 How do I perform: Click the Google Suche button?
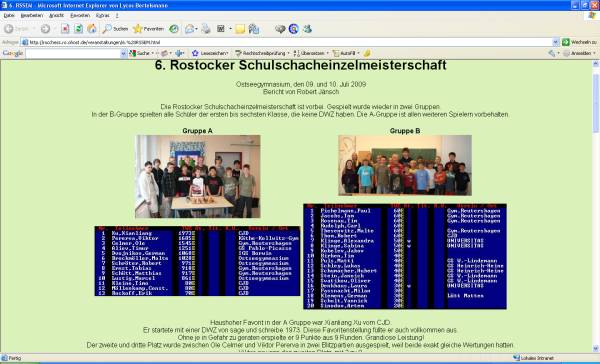(140, 53)
